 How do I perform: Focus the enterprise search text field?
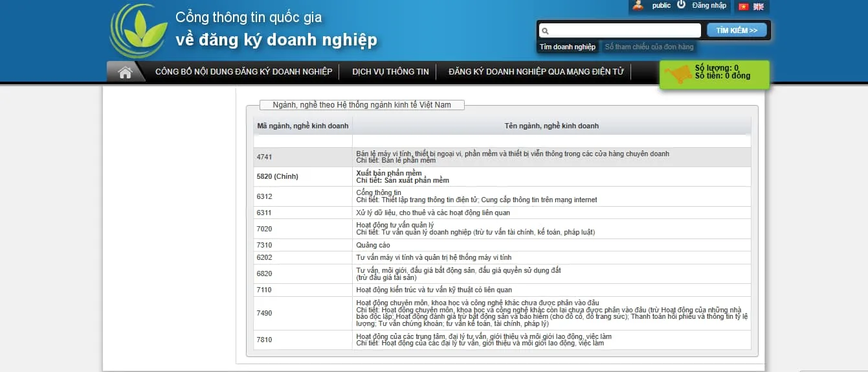tap(625, 30)
